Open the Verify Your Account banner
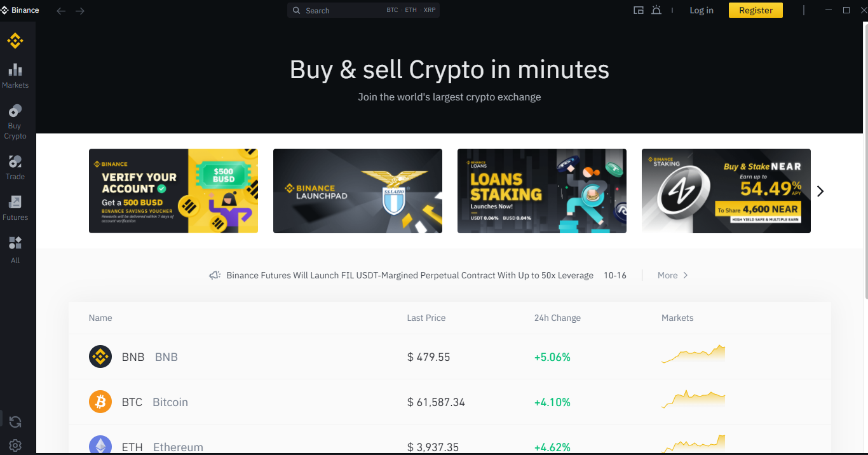 [173, 191]
